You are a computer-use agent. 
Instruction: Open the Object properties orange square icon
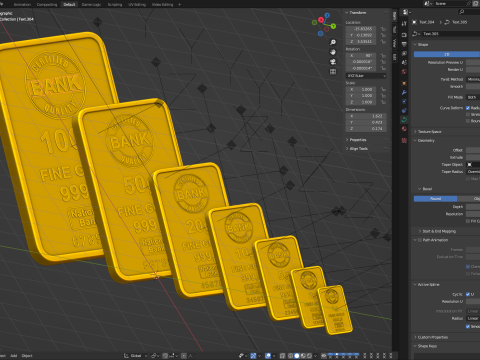tap(404, 83)
